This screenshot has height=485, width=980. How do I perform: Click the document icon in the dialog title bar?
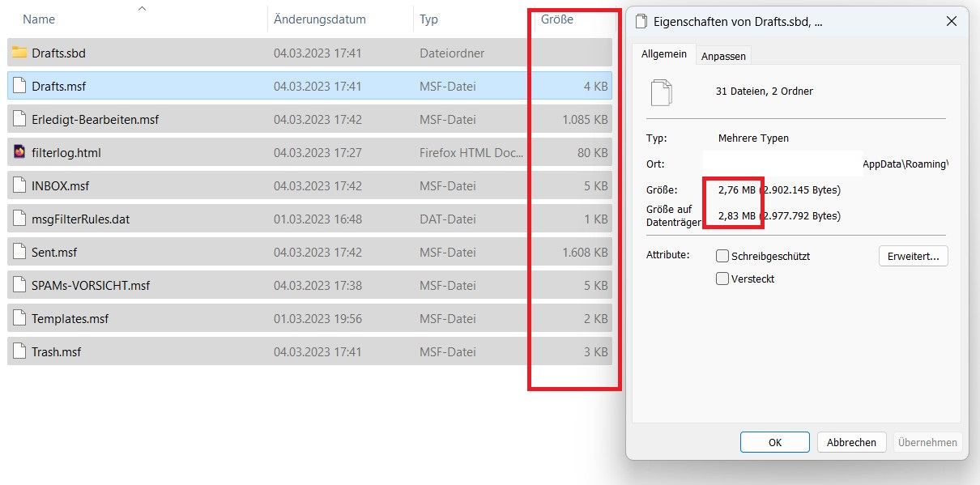tap(641, 22)
